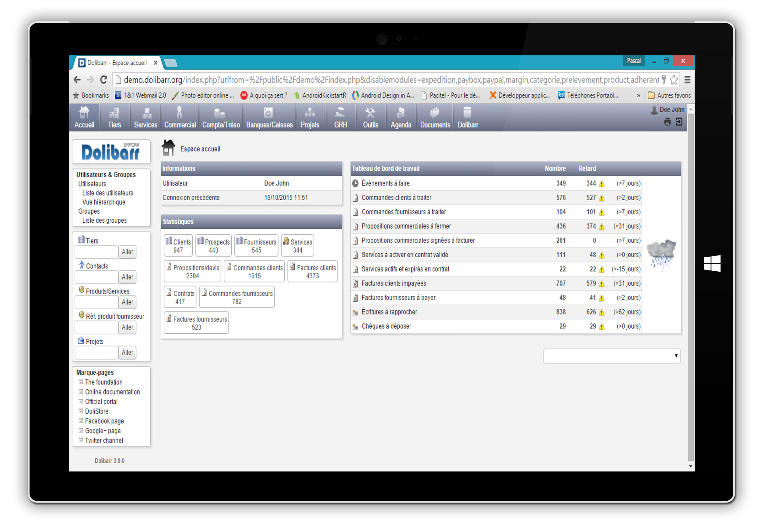Open the Commercial menu item

180,124
